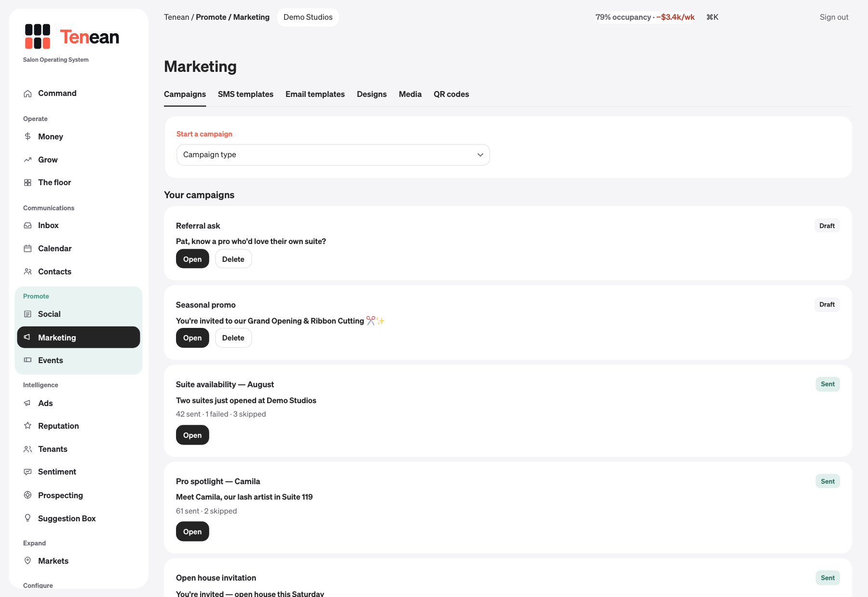Open the Media tab
The width and height of the screenshot is (868, 597).
tap(410, 94)
